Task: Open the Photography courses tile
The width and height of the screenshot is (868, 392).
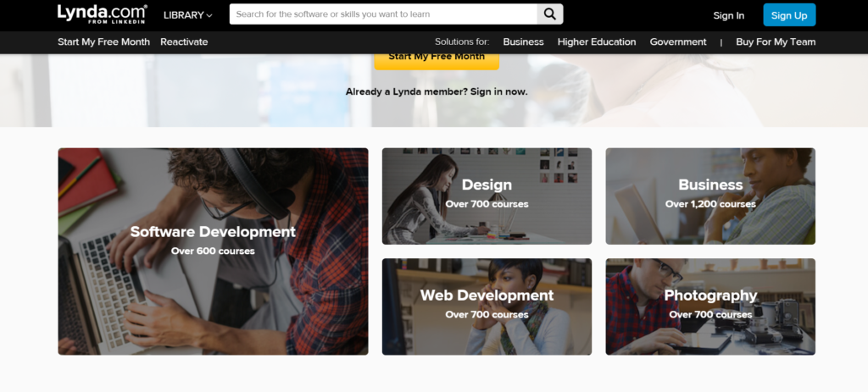Action: coord(710,306)
